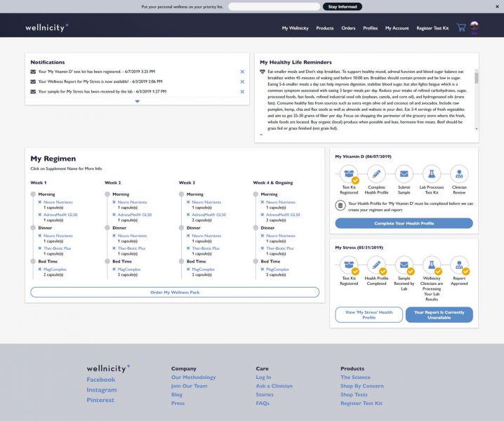Open Ask a Clinician footer link
Screen dimensions: 504x421
click(274, 386)
